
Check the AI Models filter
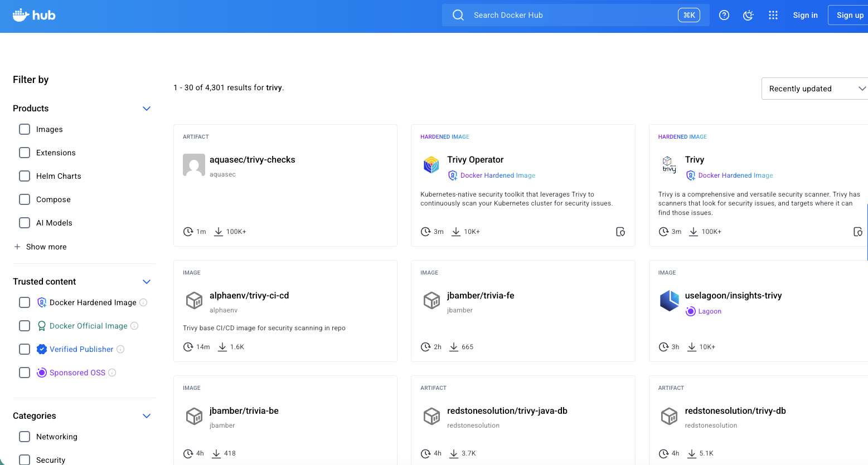(25, 223)
